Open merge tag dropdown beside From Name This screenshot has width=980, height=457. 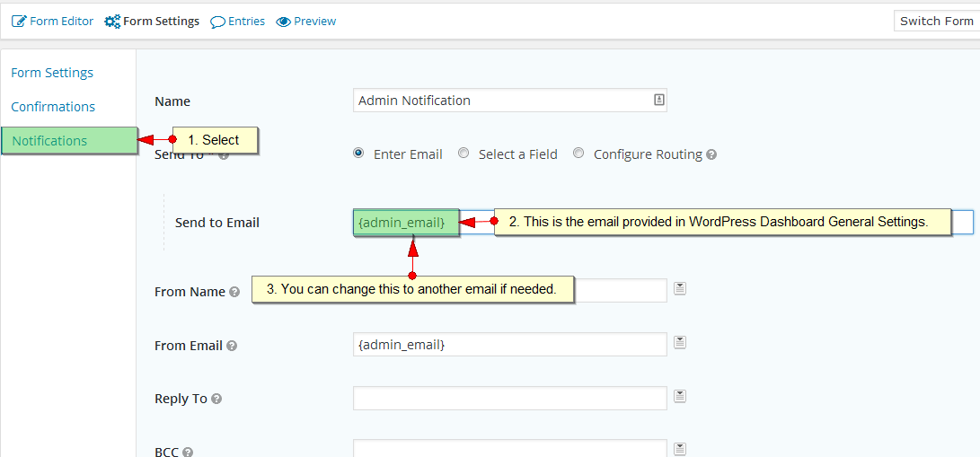(680, 288)
